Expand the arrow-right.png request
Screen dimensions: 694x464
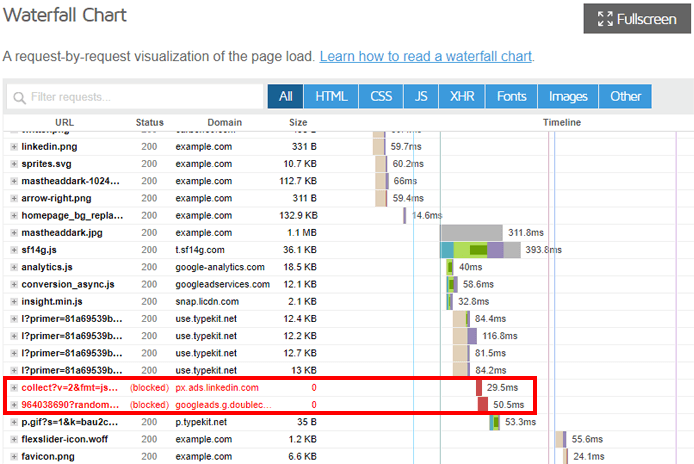(x=14, y=198)
